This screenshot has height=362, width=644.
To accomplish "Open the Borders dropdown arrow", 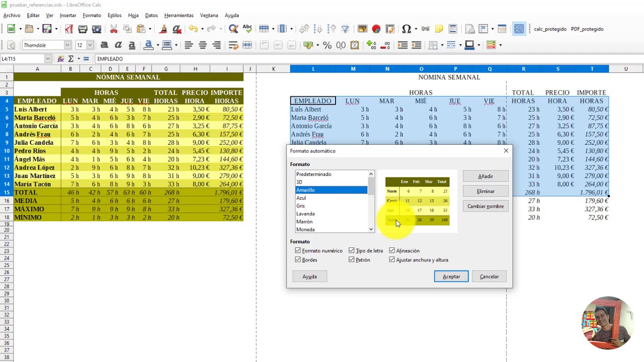I will pyautogui.click(x=442, y=45).
